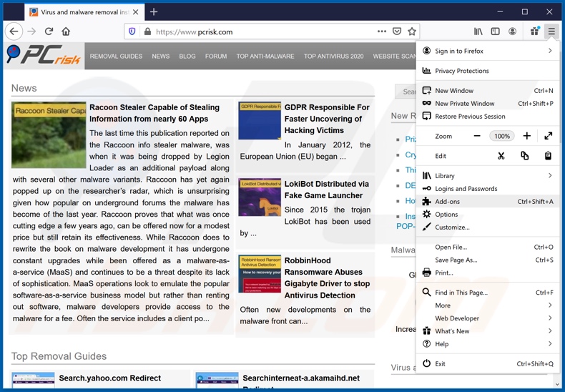Viewport: 565px width, 392px height.
Task: Choose Customize... menu item
Action: tap(488, 227)
